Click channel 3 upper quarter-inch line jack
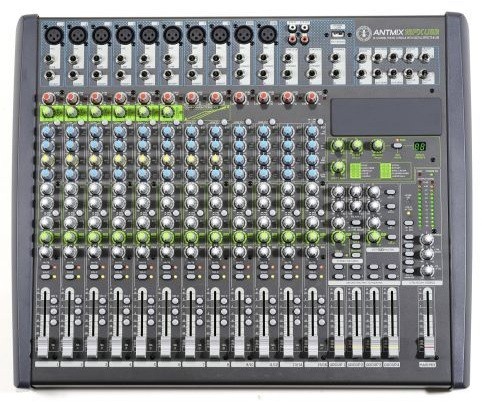 (96, 59)
